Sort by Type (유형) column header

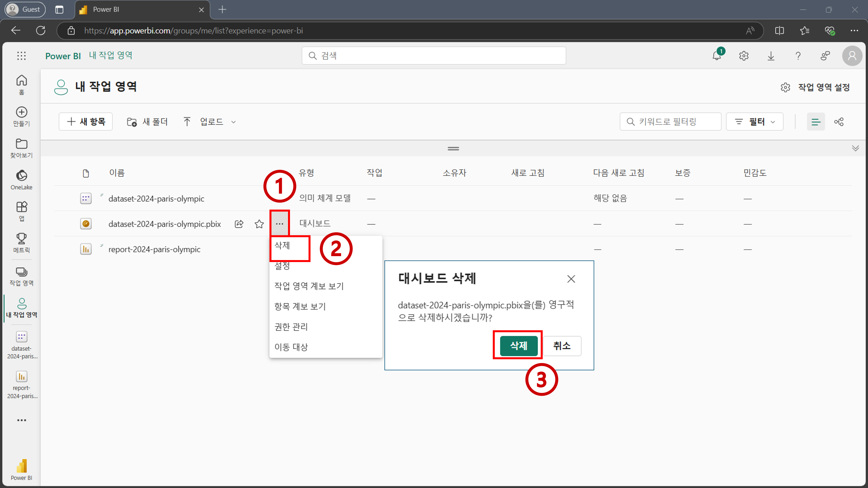[x=306, y=173]
